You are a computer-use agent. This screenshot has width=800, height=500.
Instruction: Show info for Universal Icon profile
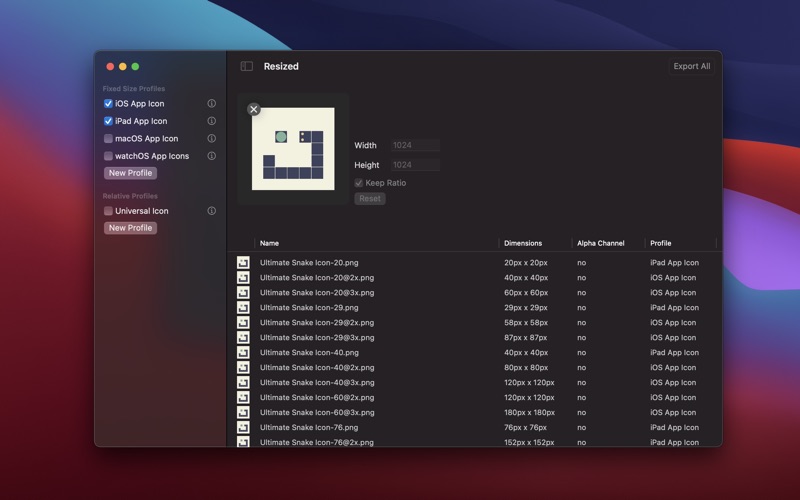[x=211, y=211]
